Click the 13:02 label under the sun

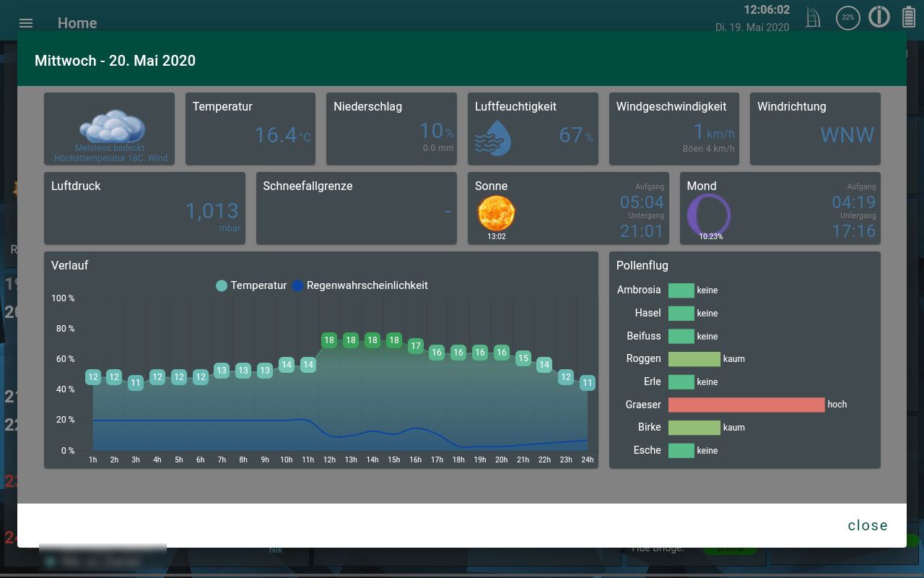(497, 236)
